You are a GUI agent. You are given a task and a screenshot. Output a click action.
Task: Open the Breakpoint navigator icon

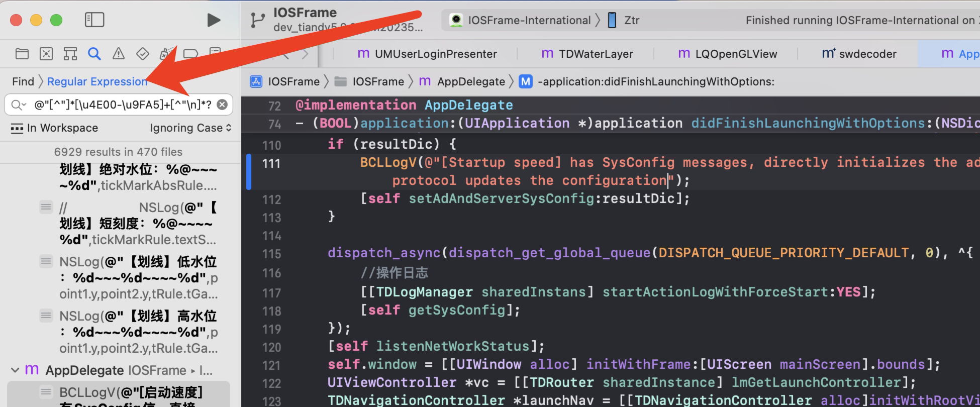pos(191,54)
